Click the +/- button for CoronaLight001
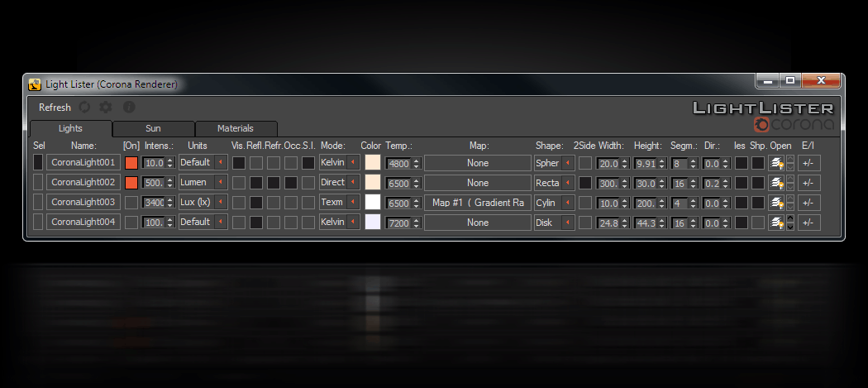 (x=808, y=163)
